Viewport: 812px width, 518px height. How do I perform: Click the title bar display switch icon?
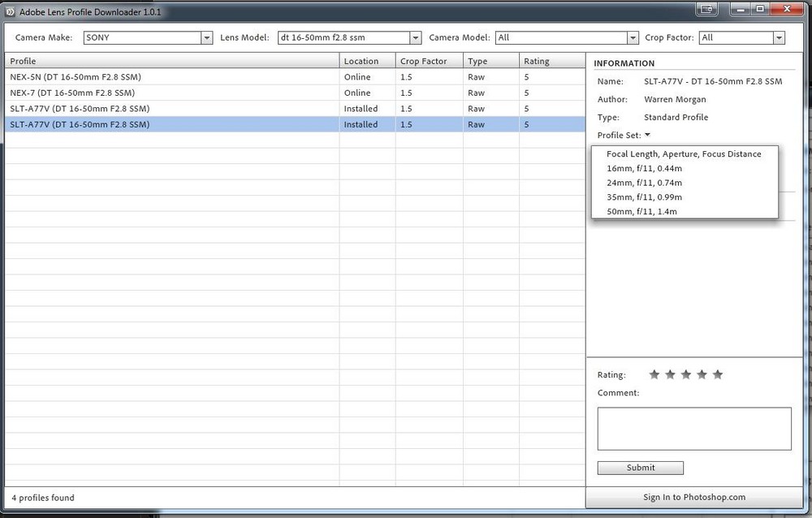point(707,9)
